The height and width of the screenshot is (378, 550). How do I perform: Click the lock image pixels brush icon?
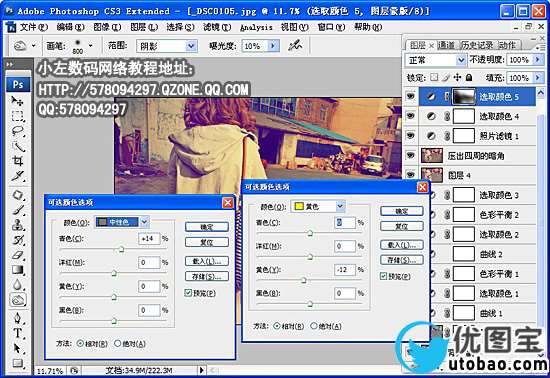446,77
